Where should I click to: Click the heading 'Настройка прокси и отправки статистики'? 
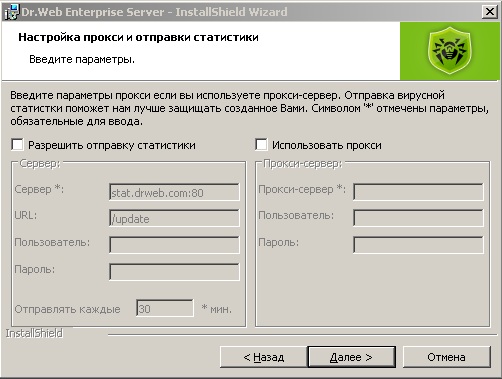tap(138, 37)
